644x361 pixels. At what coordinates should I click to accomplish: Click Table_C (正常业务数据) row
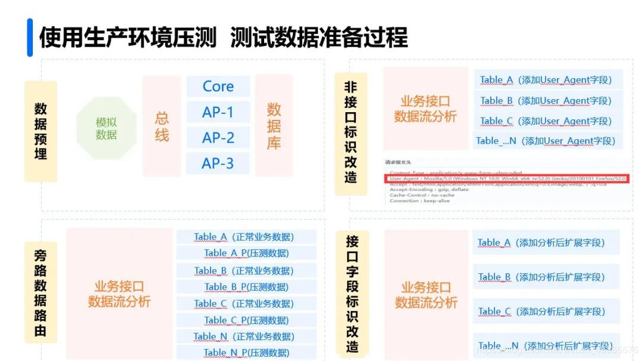pos(246,304)
